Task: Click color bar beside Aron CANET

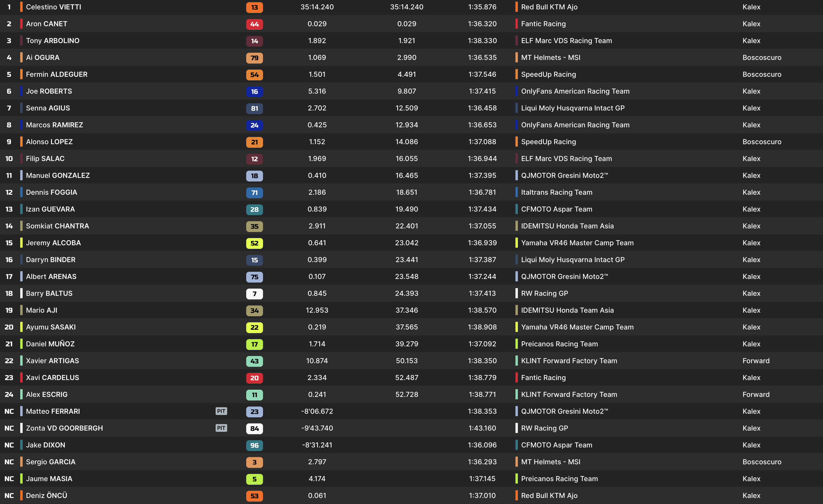Action: [x=21, y=24]
